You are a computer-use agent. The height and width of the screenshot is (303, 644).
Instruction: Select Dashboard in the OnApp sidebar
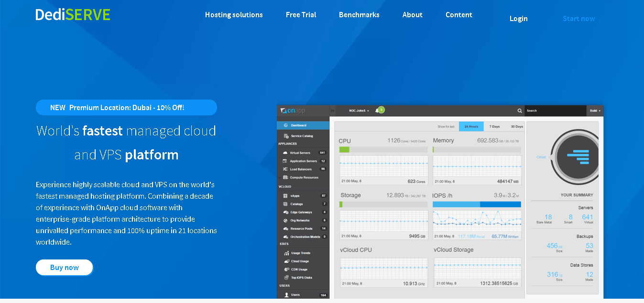tap(303, 125)
